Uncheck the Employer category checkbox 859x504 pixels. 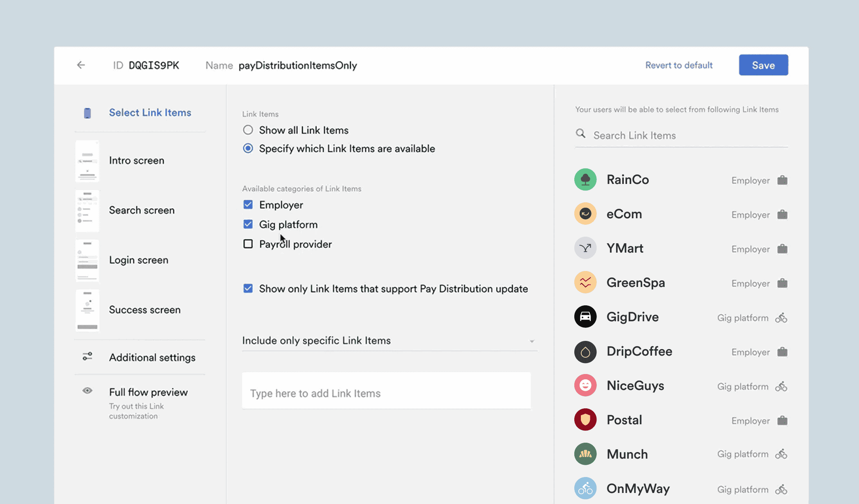248,204
